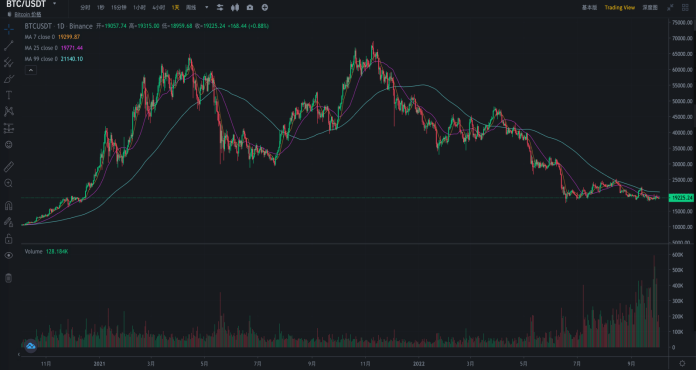
Task: Open the multi-chart grid layout icon
Action: [x=685, y=8]
